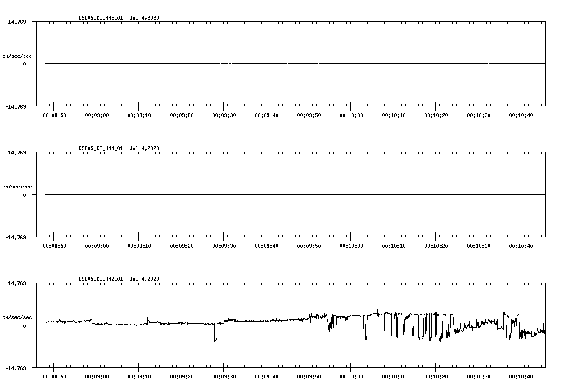
Task: Click the zero axis label of HNE chart
Action: click(x=25, y=64)
